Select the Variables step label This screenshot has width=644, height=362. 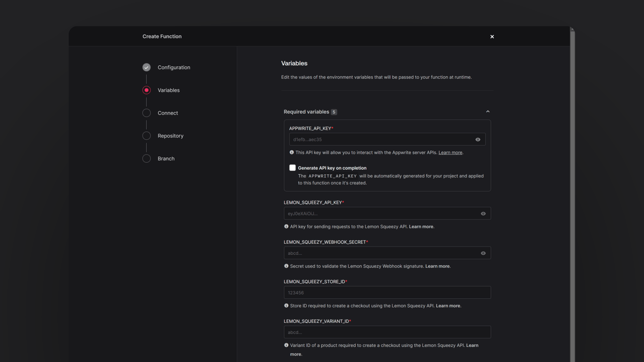[169, 90]
